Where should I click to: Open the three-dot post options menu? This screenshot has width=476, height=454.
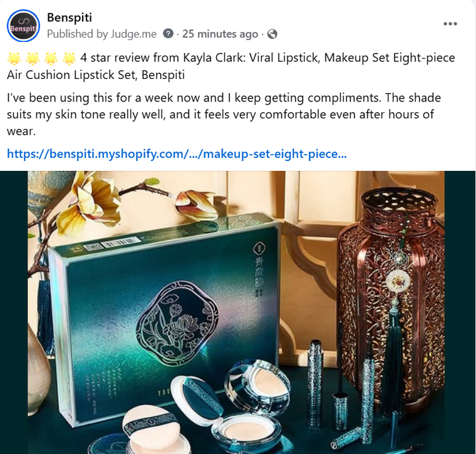click(450, 24)
